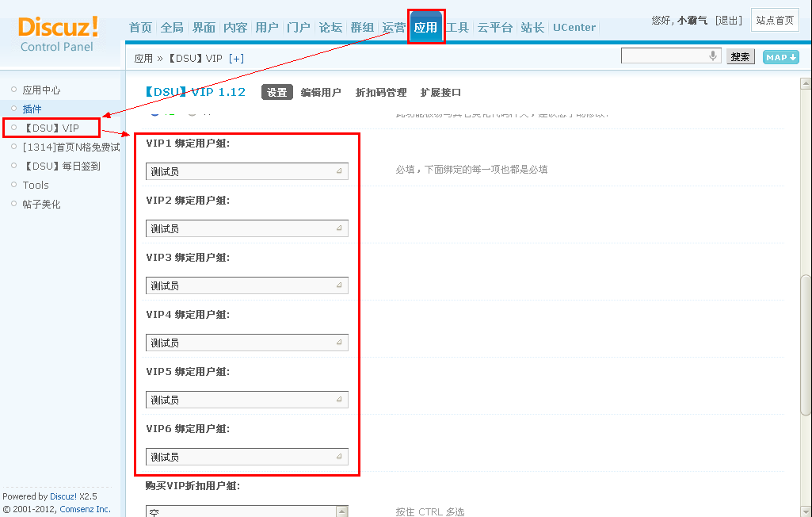This screenshot has width=812, height=517.
Task: Open 插件 in the sidebar
Action: (32, 109)
